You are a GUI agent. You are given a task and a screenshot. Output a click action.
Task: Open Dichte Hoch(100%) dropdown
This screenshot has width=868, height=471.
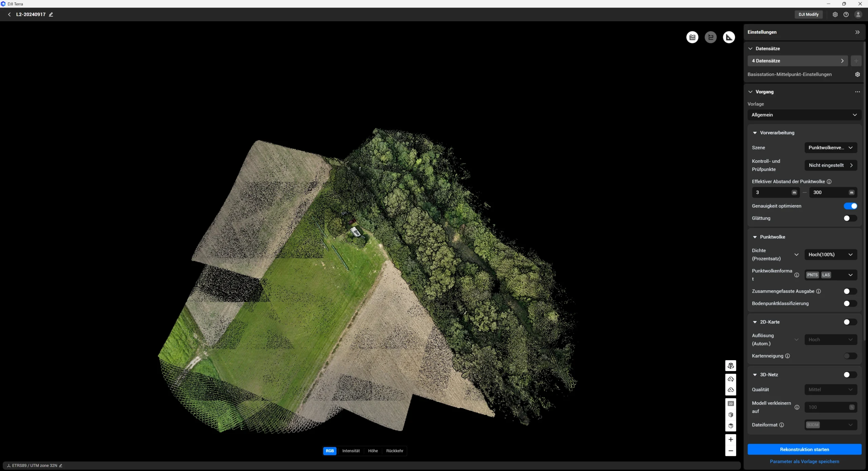[x=830, y=255]
